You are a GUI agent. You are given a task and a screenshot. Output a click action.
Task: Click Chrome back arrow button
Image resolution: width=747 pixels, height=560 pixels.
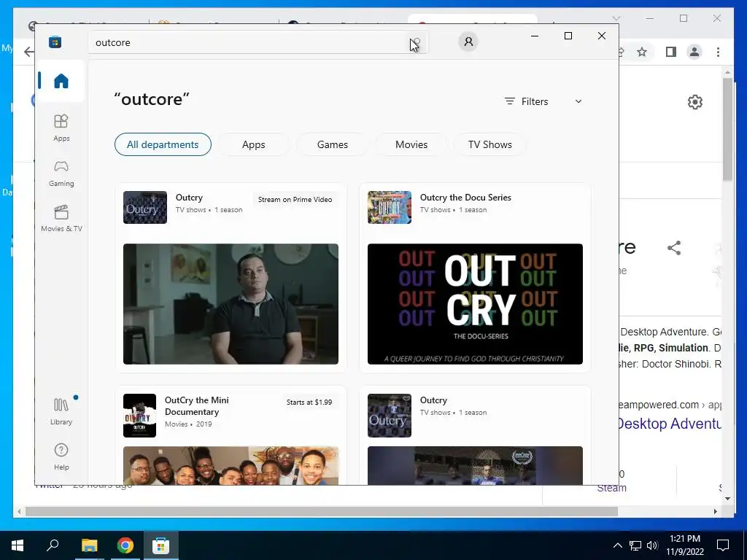[x=29, y=52]
